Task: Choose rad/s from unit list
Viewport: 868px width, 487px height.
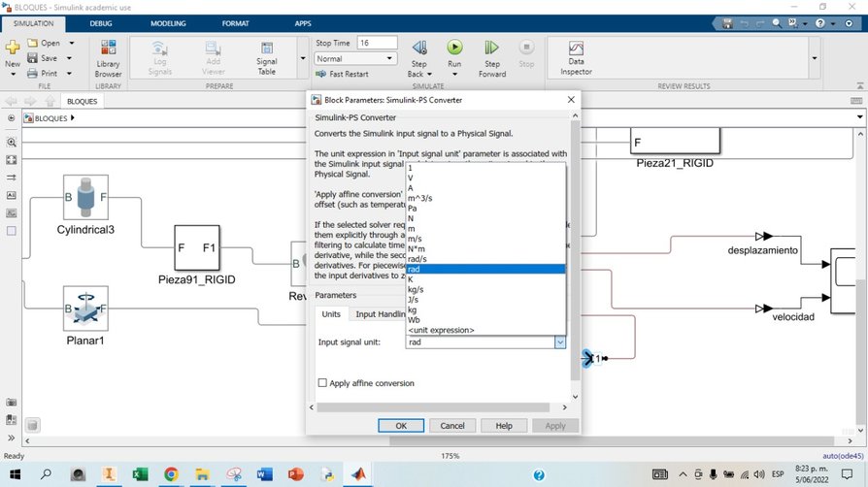Action: 485,259
